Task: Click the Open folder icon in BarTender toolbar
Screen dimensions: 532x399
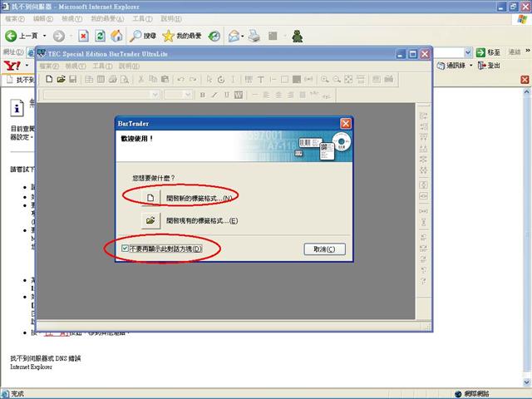Action: [x=61, y=79]
